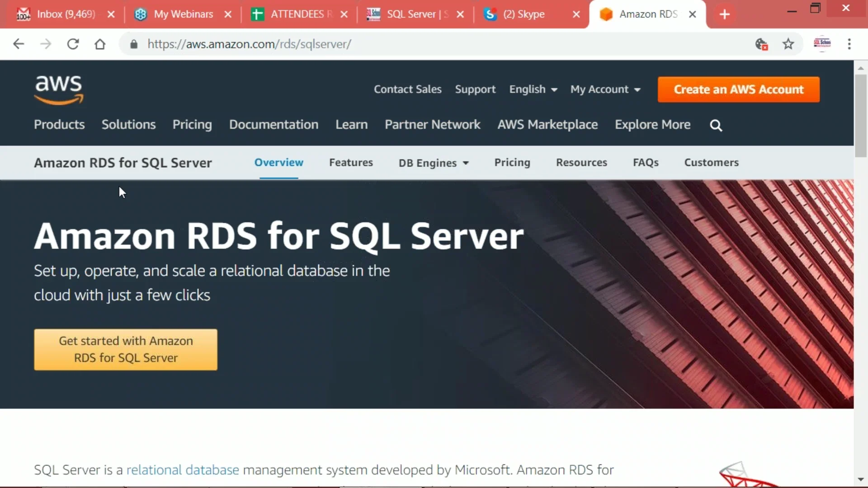This screenshot has height=488, width=868.
Task: Go to the browser home page
Action: click(x=100, y=44)
